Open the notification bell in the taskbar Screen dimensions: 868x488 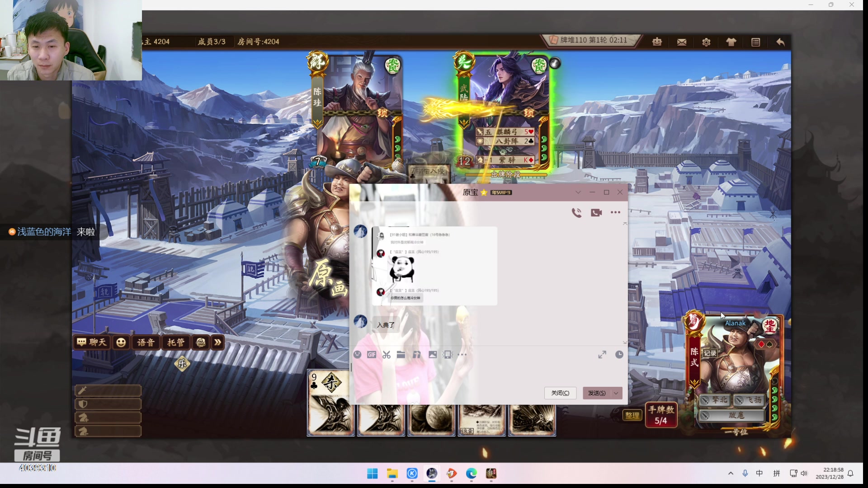[850, 473]
